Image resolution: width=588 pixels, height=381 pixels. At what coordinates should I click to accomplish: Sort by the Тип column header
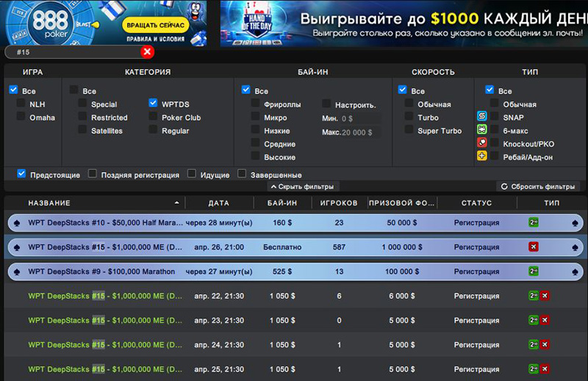(x=552, y=203)
